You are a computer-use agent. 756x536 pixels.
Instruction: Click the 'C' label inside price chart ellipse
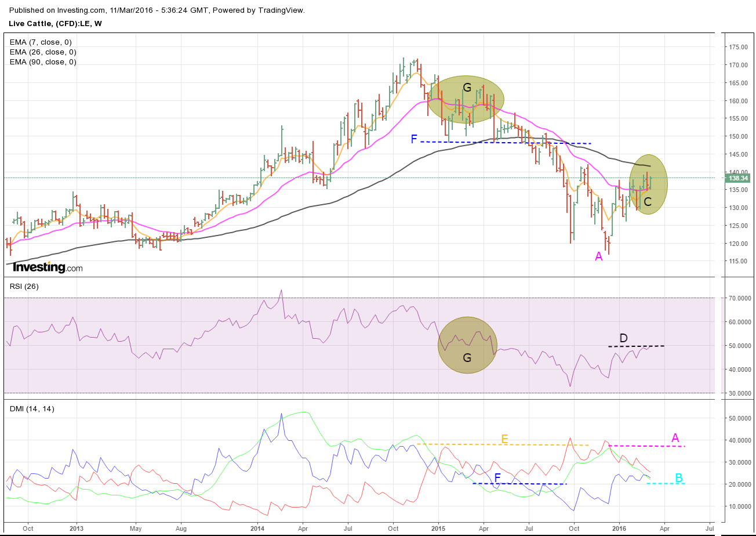[648, 202]
